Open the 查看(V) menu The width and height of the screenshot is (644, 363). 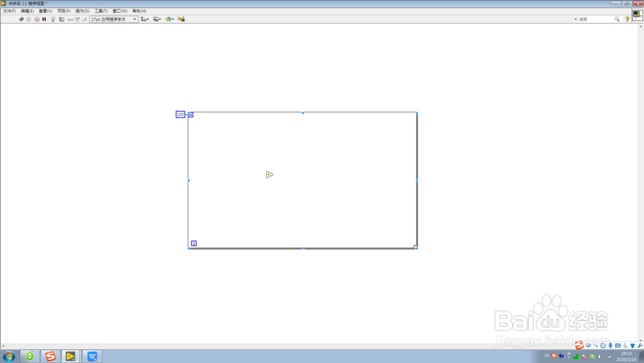(x=45, y=11)
